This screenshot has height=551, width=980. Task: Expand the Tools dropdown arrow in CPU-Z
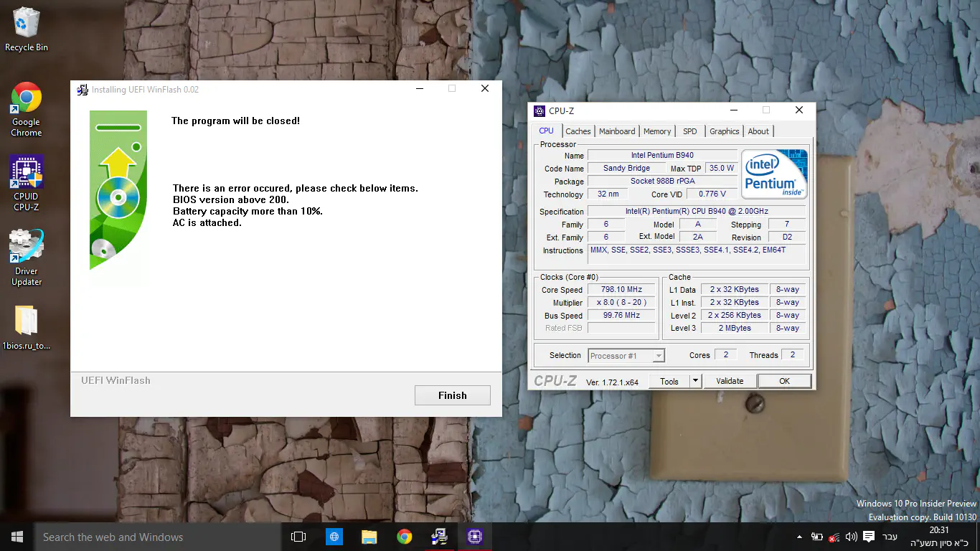click(x=695, y=381)
